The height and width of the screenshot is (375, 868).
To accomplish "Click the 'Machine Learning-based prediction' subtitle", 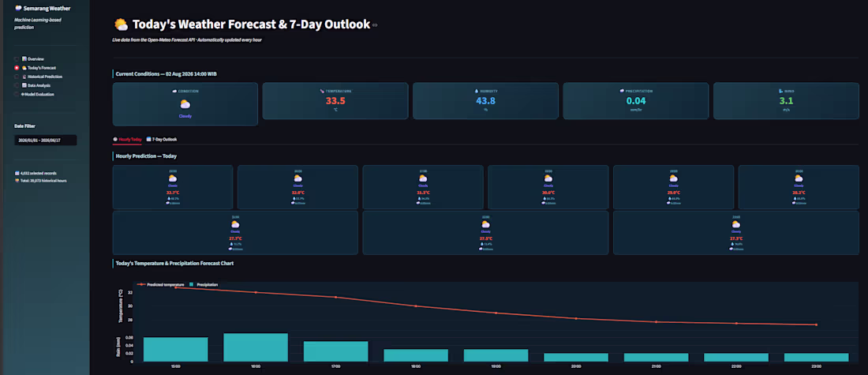I will [38, 23].
